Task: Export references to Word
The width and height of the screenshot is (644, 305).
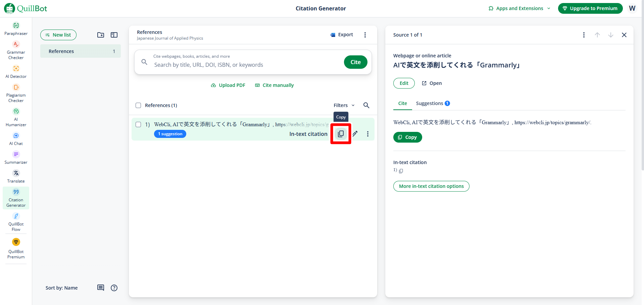Action: pos(342,35)
